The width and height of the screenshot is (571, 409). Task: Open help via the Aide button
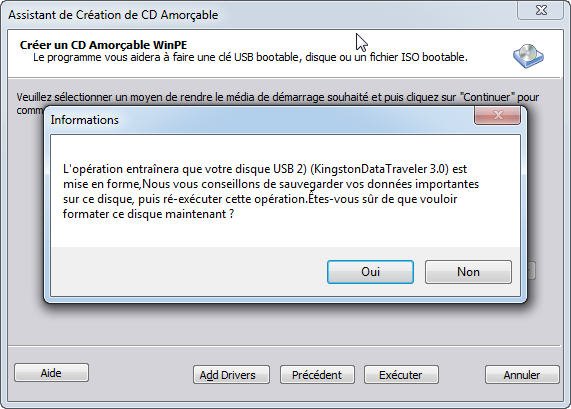51,373
